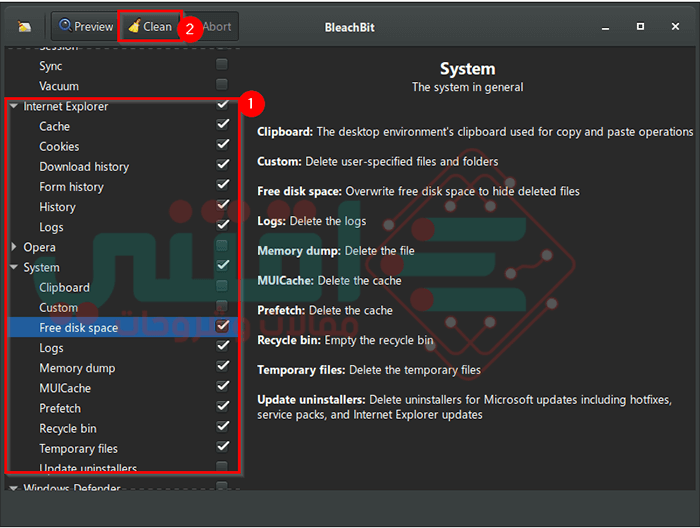Viewport: 700px width, 528px height.
Task: Uncheck Internet Explorer Cache checkbox
Action: (222, 125)
